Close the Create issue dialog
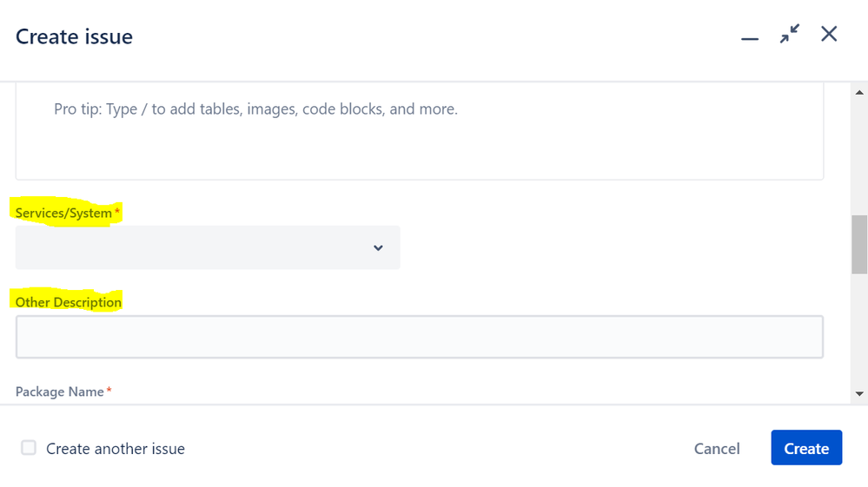The height and width of the screenshot is (487, 868). coord(829,34)
